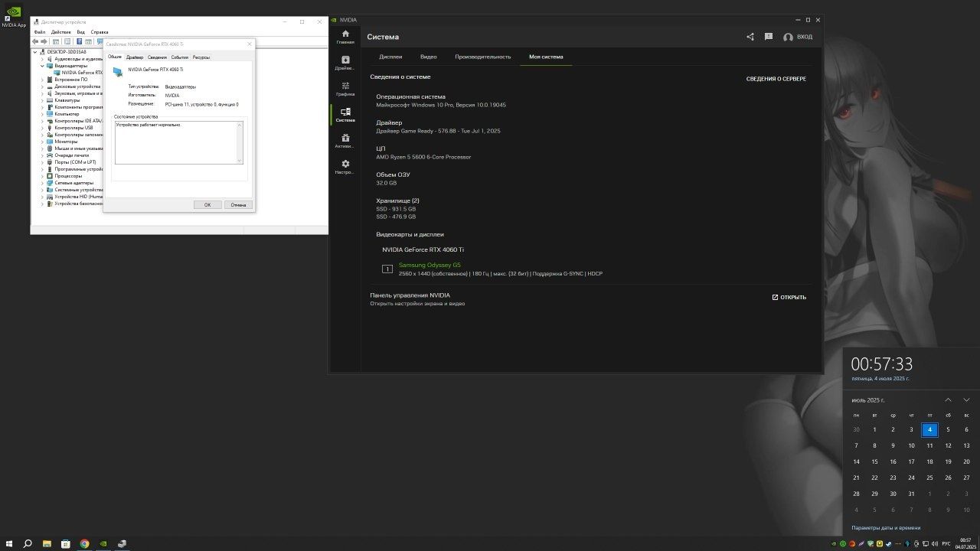Viewport: 980px width, 551px height.
Task: Expand the Встроенное ПО node
Action: 43,80
